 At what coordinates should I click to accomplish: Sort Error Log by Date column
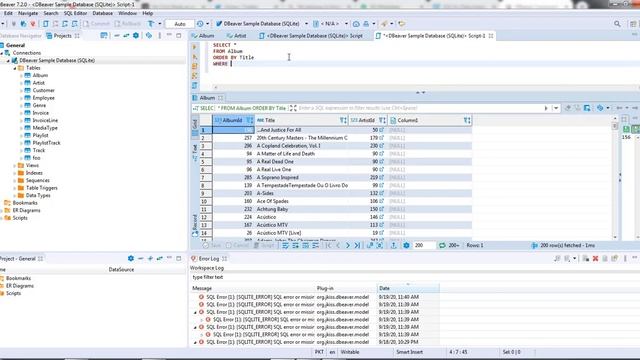point(408,288)
